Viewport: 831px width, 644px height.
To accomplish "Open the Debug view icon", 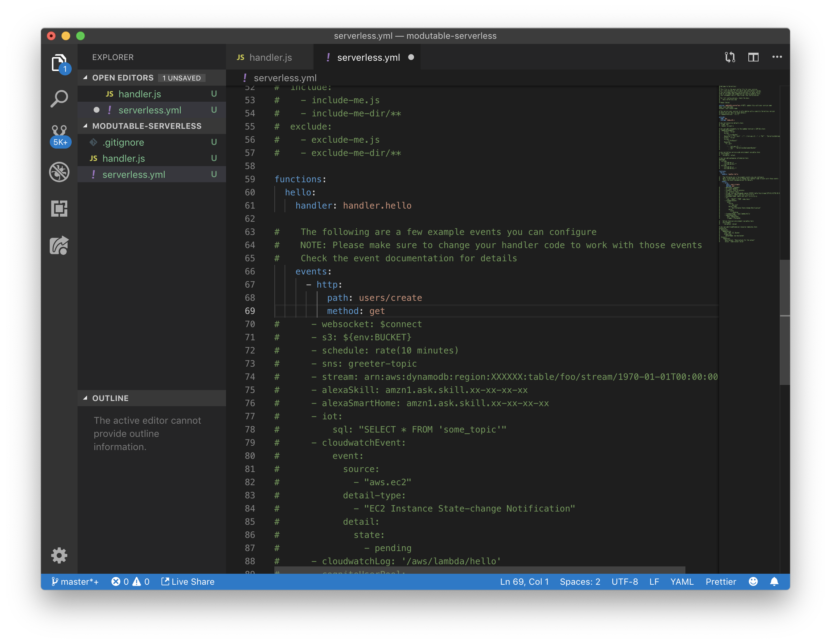I will pyautogui.click(x=59, y=172).
